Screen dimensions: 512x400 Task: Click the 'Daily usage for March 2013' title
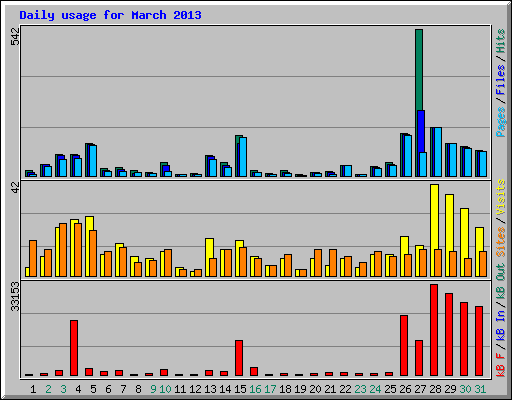click(x=110, y=15)
